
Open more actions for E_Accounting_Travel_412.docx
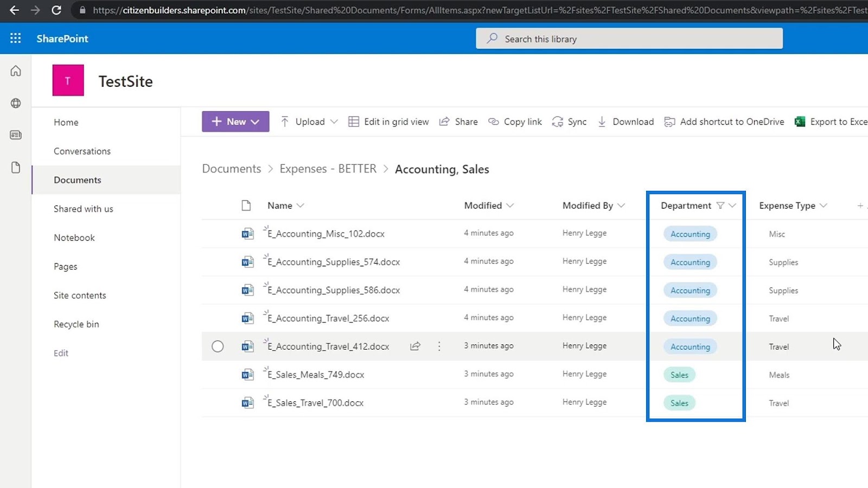tap(439, 346)
